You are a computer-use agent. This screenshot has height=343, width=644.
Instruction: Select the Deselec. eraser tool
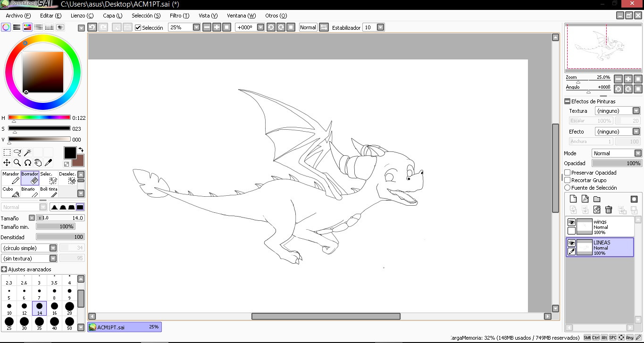[67, 178]
